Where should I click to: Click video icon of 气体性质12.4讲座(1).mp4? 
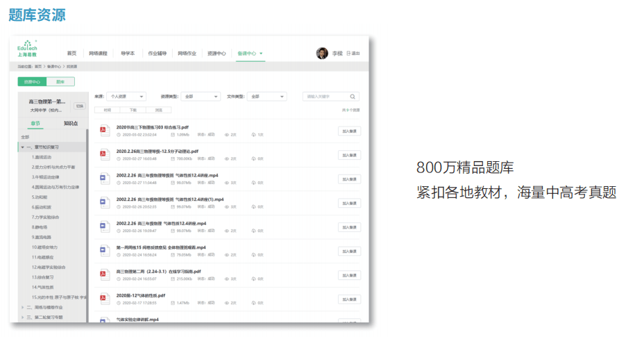click(x=104, y=202)
